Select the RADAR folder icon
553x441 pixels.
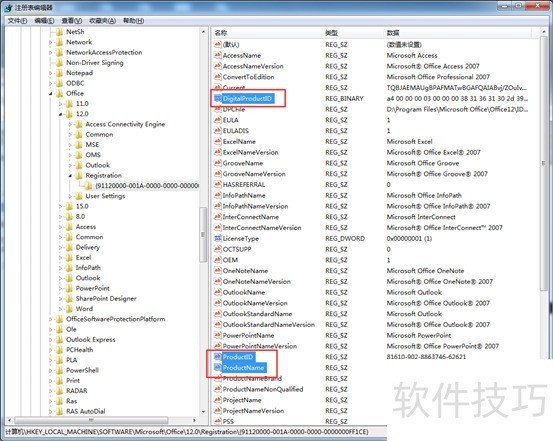pos(59,391)
